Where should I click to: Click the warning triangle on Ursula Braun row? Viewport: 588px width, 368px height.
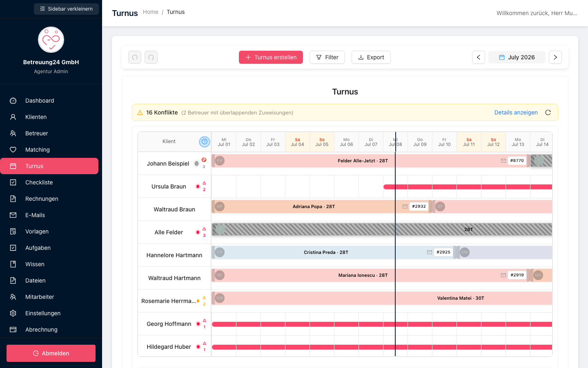click(204, 183)
